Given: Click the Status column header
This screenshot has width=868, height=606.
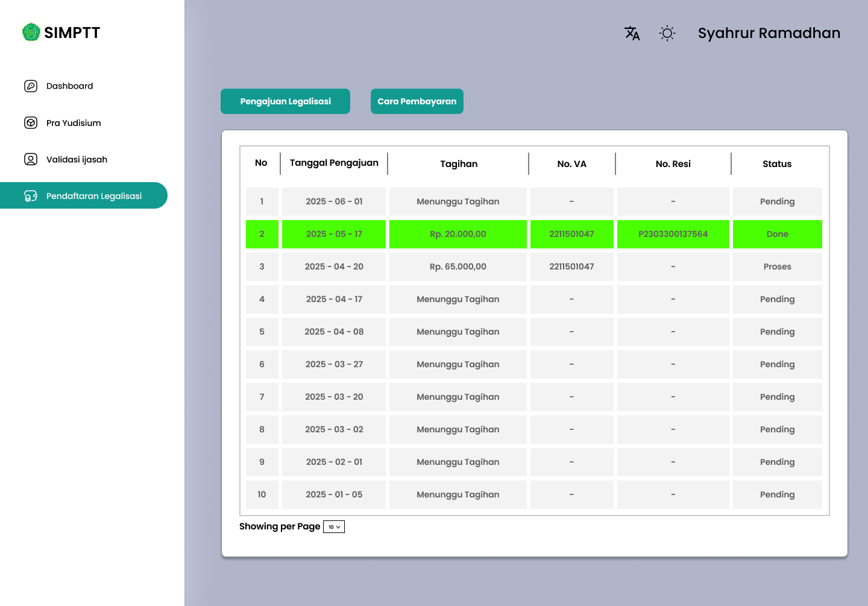Looking at the screenshot, I should click(777, 164).
